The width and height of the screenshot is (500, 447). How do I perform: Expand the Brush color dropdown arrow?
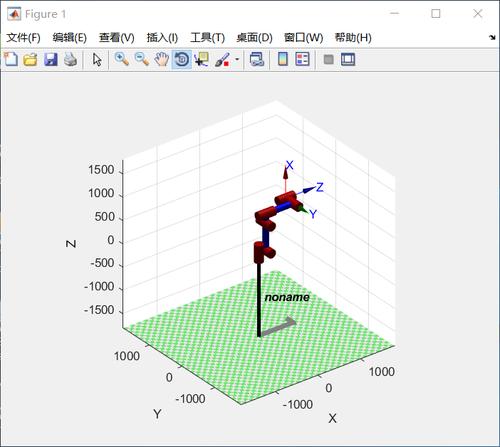(237, 60)
